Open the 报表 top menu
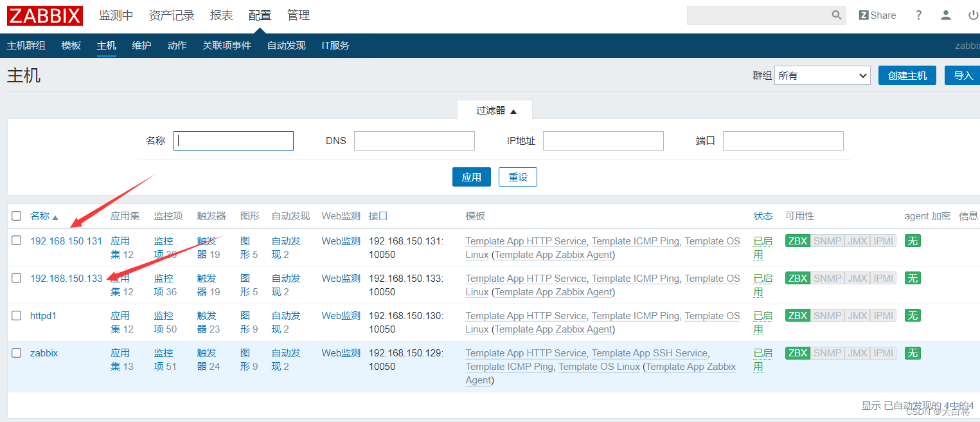 coord(222,15)
